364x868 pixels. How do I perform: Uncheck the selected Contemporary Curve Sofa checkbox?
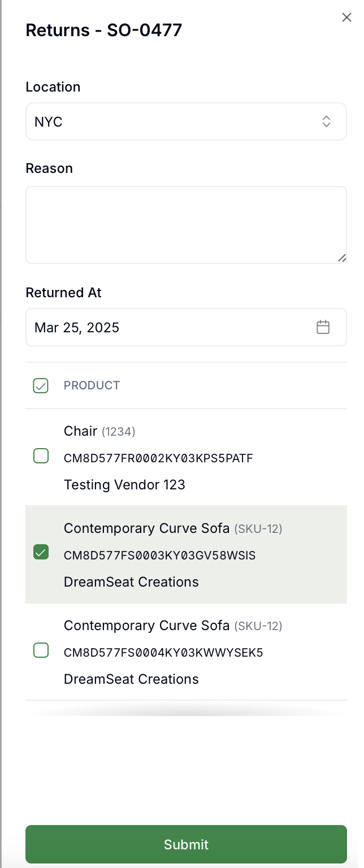coord(41,552)
